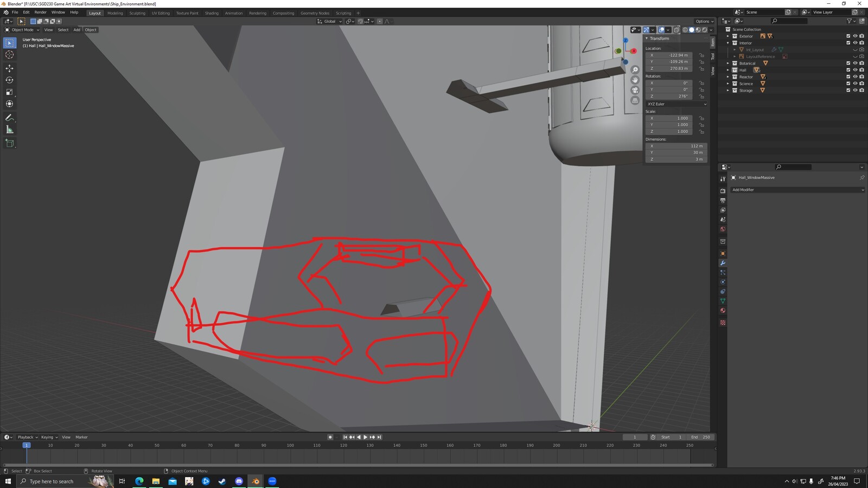Switch to the UV Editing workspace
Image resolution: width=868 pixels, height=488 pixels.
pyautogui.click(x=161, y=13)
